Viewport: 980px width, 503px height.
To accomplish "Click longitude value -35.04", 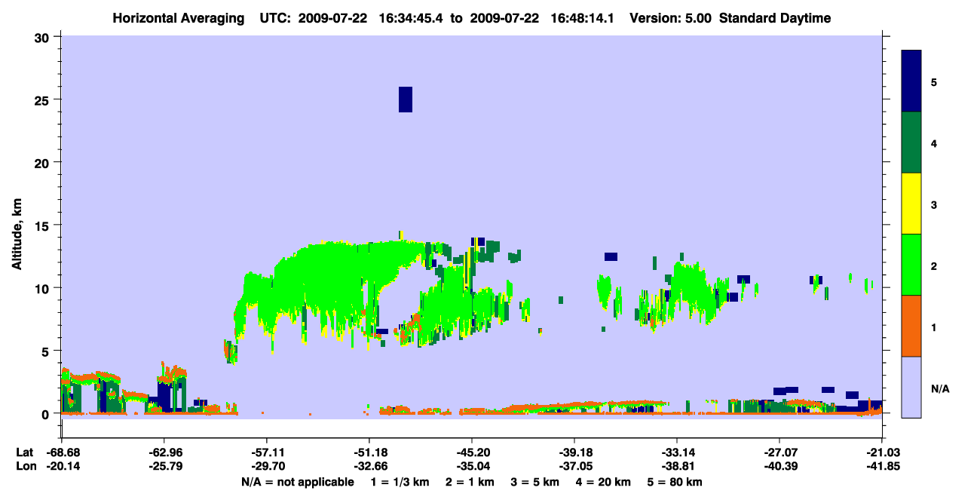I will click(471, 467).
